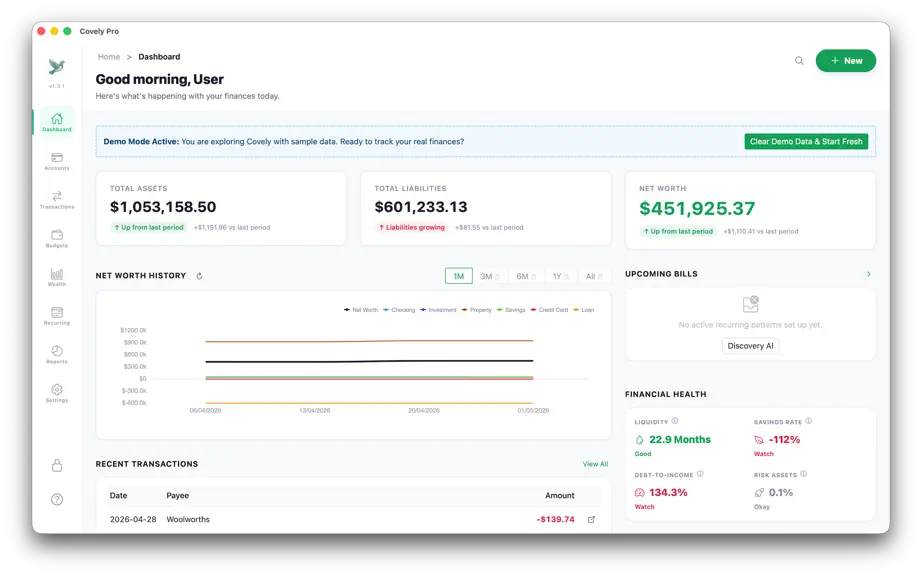This screenshot has width=922, height=576.
Task: Click the Total Assets card value $1,053,158.50
Action: pos(163,207)
